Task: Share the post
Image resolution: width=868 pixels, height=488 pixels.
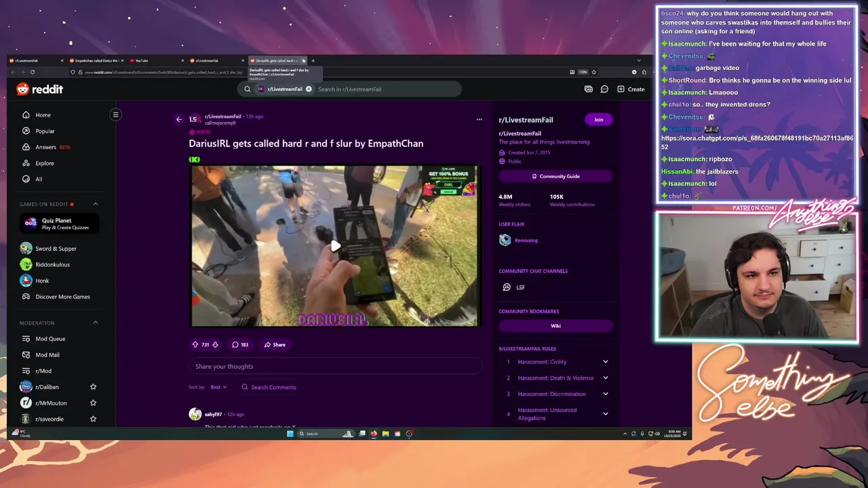Action: pos(275,345)
